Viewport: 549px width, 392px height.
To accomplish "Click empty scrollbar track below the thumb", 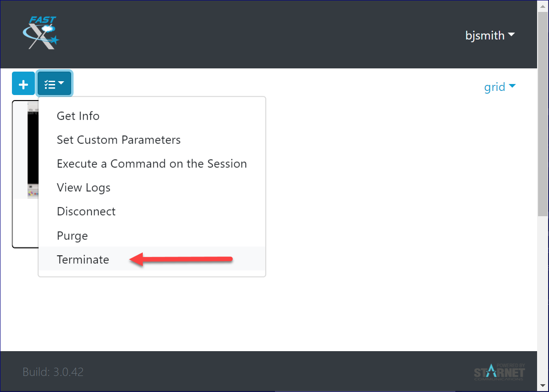I will point(543,298).
